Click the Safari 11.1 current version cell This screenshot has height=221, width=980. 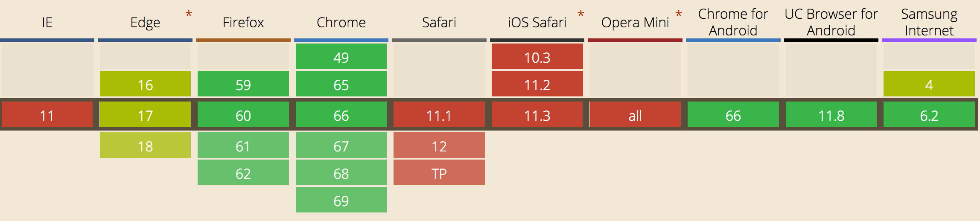pyautogui.click(x=439, y=114)
